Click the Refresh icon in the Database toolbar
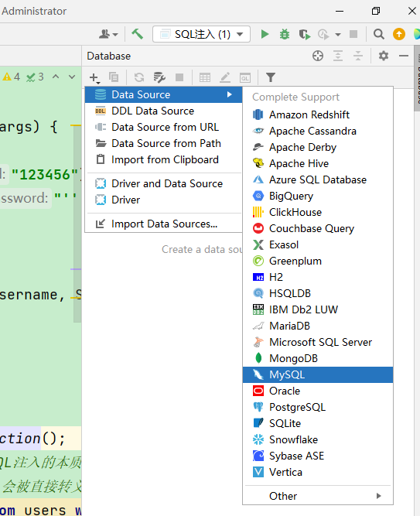Viewport: 420px width, 516px height. tap(139, 77)
